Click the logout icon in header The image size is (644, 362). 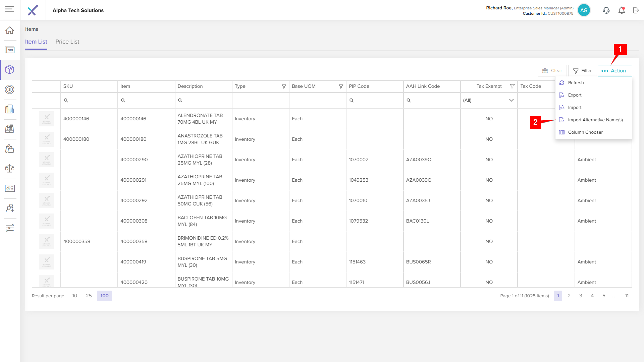point(636,10)
